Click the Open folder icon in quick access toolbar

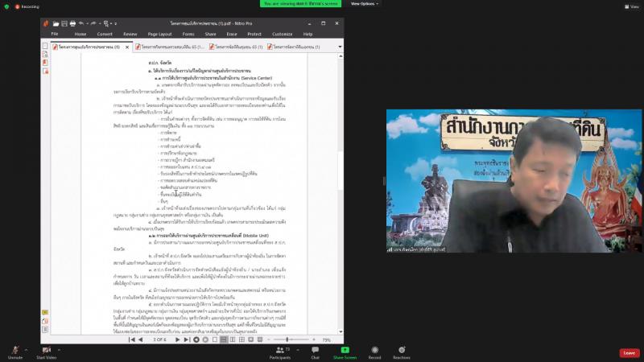(x=56, y=24)
